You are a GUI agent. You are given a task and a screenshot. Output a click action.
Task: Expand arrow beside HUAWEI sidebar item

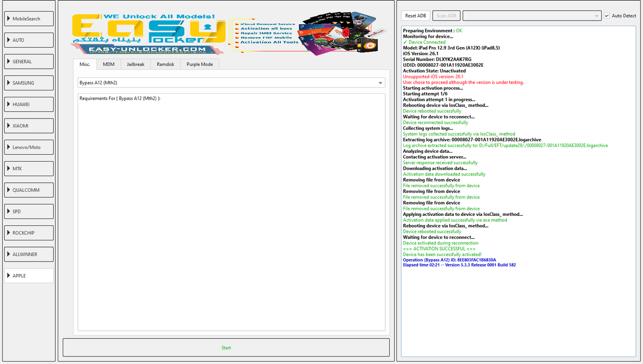pos(9,104)
